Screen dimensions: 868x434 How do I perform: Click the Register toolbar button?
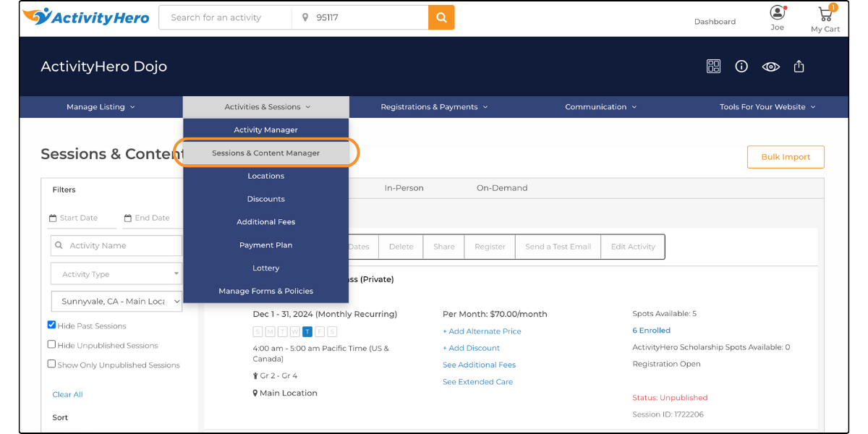coord(490,247)
